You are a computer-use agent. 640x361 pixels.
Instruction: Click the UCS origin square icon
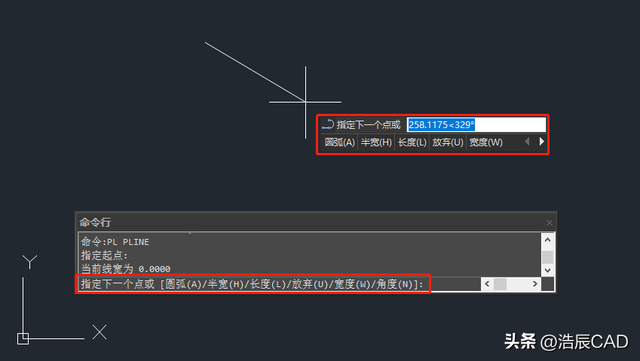point(23,339)
